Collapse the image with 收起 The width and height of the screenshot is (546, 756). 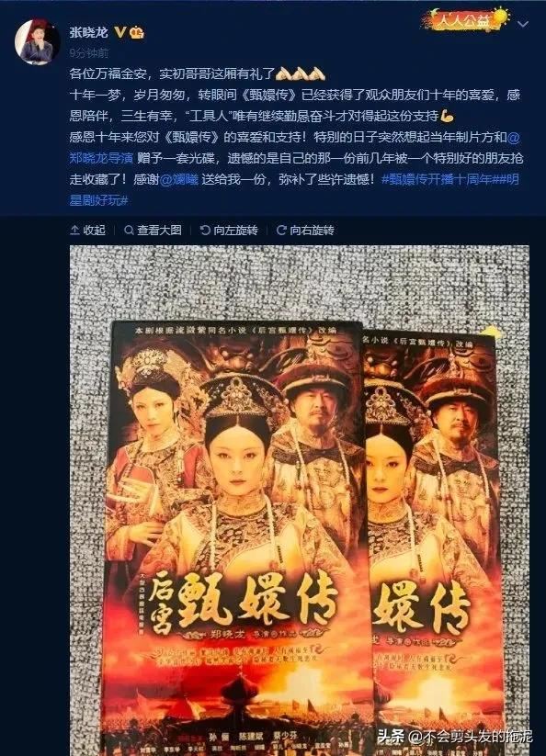[88, 230]
